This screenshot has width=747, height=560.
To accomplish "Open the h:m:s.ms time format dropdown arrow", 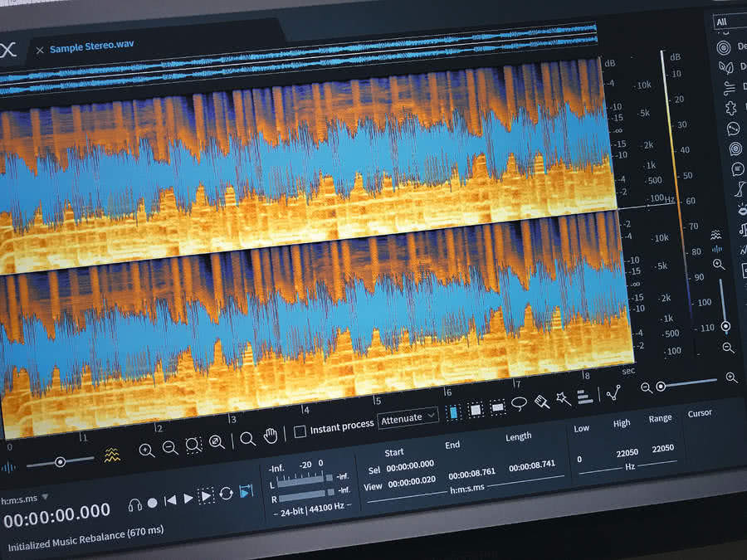I will [46, 497].
